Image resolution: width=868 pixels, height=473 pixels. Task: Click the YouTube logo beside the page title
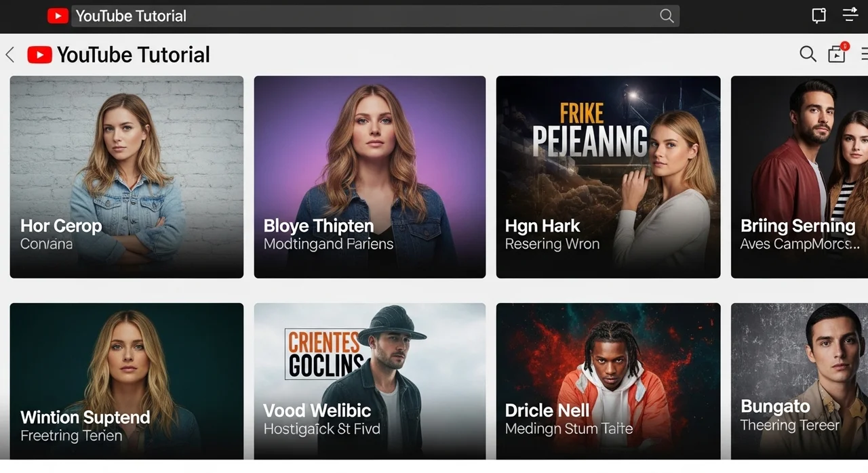tap(39, 55)
